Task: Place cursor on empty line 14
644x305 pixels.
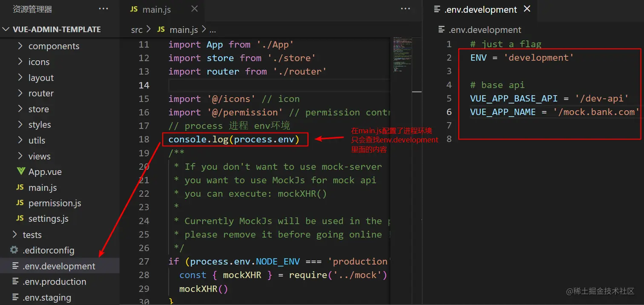Action: (x=279, y=85)
